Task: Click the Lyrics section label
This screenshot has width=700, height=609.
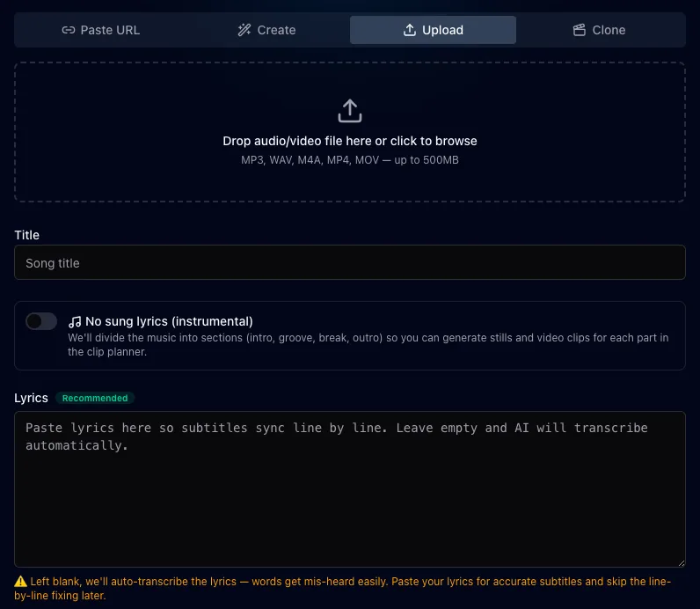Action: (x=31, y=398)
